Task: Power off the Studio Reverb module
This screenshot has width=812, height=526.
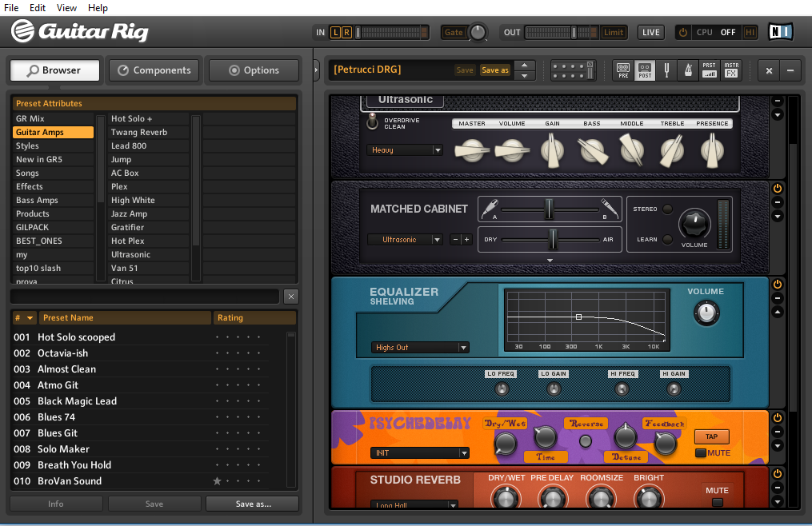Action: [778, 474]
